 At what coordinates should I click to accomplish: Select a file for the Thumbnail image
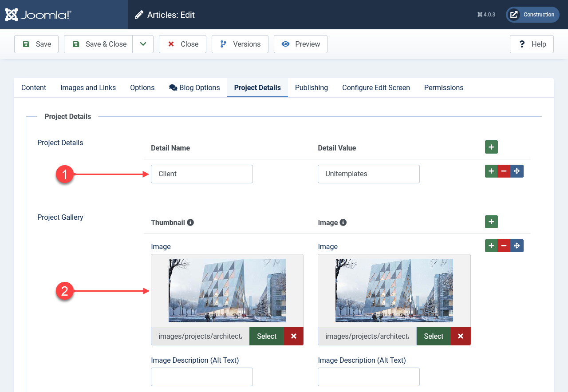(267, 336)
